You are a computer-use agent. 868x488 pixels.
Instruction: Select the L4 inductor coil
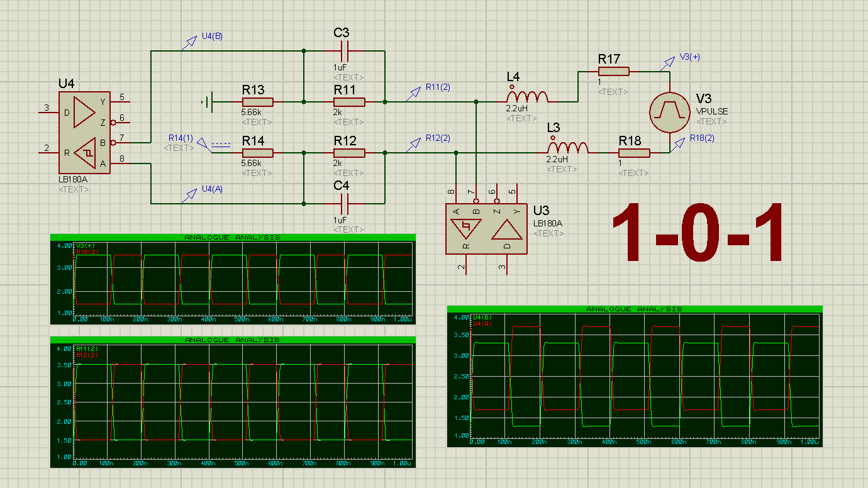[527, 96]
